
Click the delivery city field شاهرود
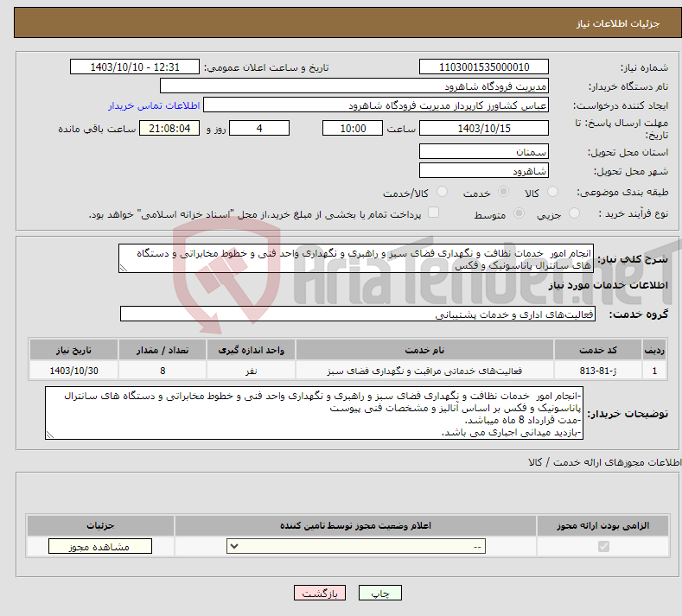[x=484, y=171]
